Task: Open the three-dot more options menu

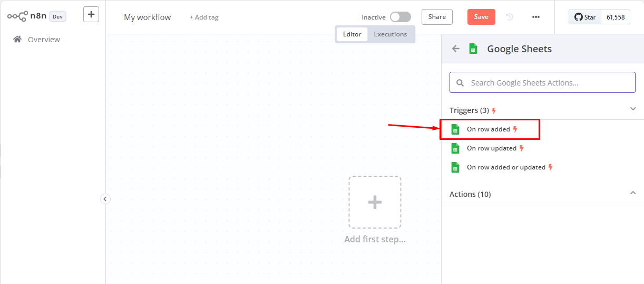Action: coord(536,17)
